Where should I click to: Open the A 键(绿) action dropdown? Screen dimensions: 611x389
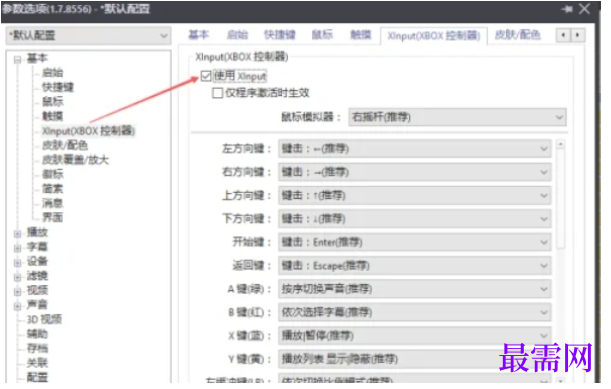click(x=415, y=289)
